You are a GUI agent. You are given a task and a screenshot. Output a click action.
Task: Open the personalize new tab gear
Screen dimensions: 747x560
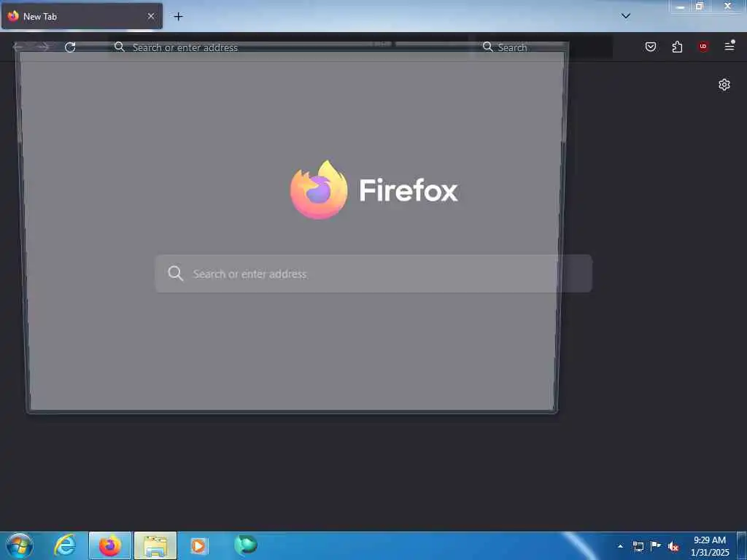click(724, 85)
